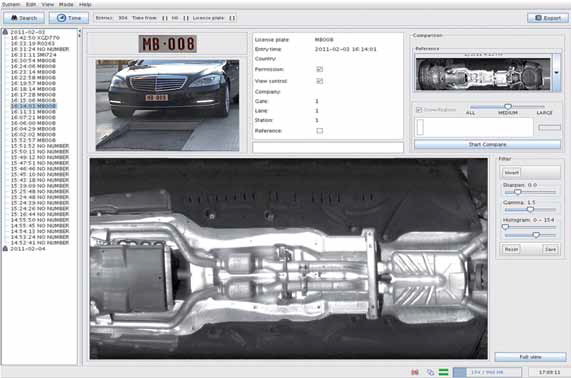The width and height of the screenshot is (572, 378).
Task: Open the Reference image dropdown arrow
Action: 557,72
